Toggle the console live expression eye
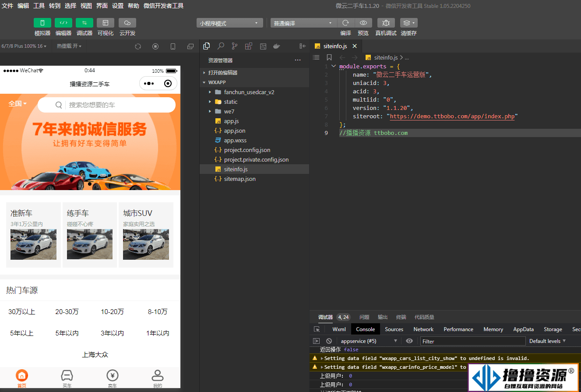This screenshot has height=392, width=581. (x=409, y=341)
